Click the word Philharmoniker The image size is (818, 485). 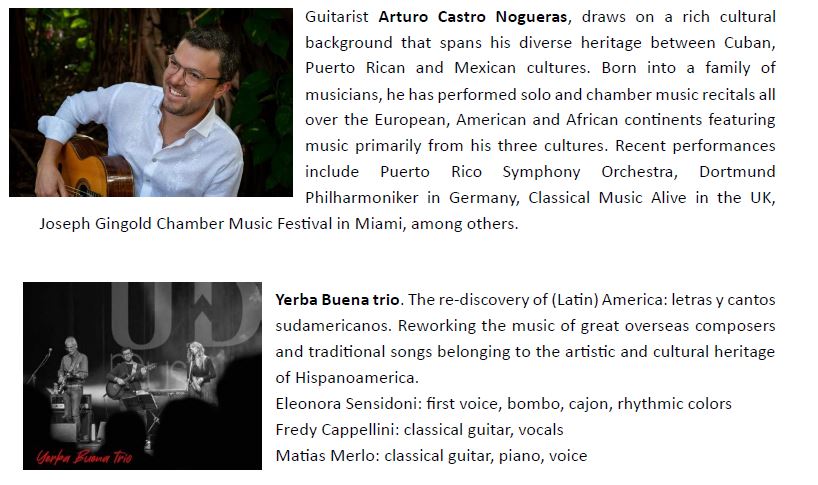click(363, 198)
